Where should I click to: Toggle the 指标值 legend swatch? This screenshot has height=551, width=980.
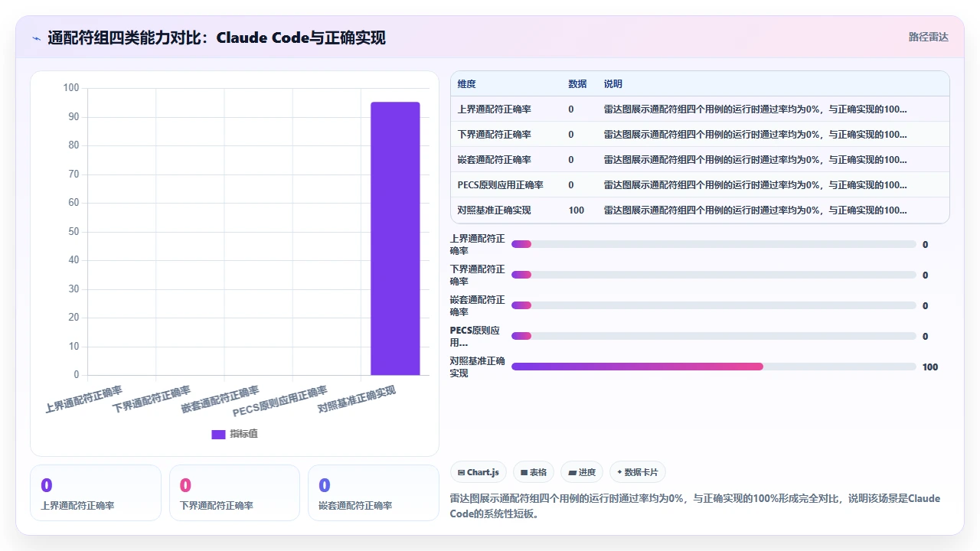tap(218, 434)
